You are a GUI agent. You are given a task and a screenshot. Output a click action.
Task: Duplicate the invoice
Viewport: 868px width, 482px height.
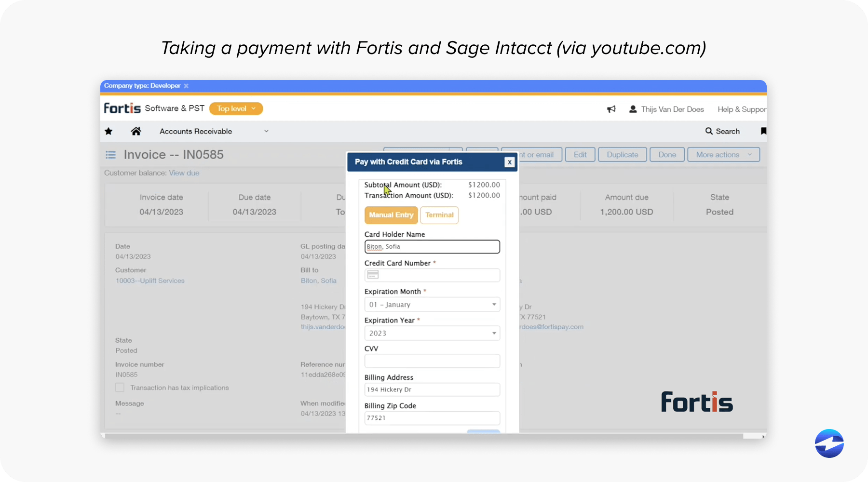[x=622, y=154]
